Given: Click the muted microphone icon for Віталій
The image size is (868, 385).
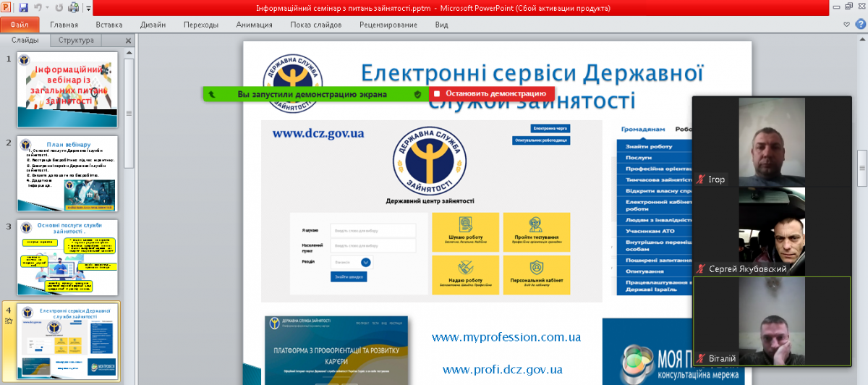Looking at the screenshot, I should coord(700,358).
